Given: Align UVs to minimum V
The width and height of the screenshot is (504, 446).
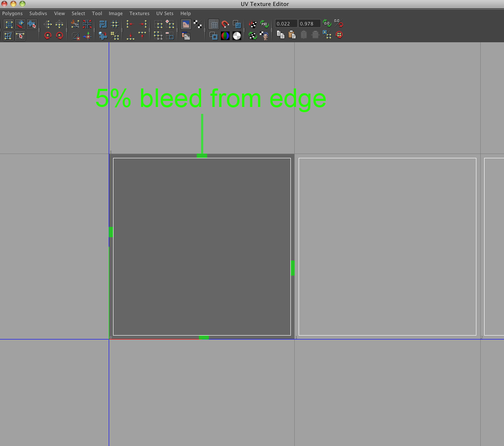Looking at the screenshot, I should [130, 36].
